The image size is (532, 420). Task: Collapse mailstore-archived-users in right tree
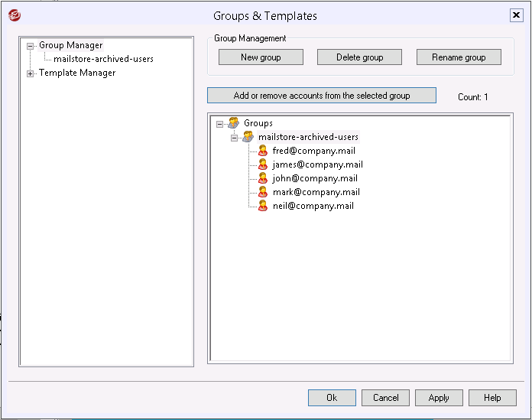(x=234, y=138)
